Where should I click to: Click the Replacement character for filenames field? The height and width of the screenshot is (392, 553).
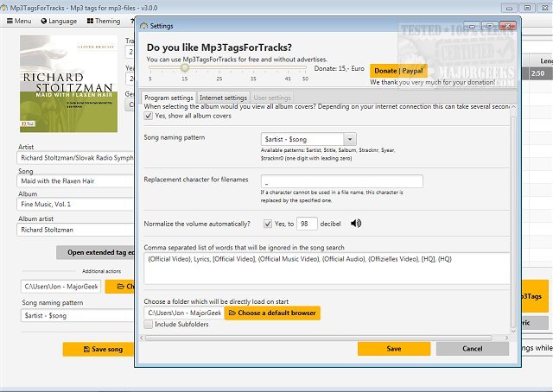(x=342, y=181)
